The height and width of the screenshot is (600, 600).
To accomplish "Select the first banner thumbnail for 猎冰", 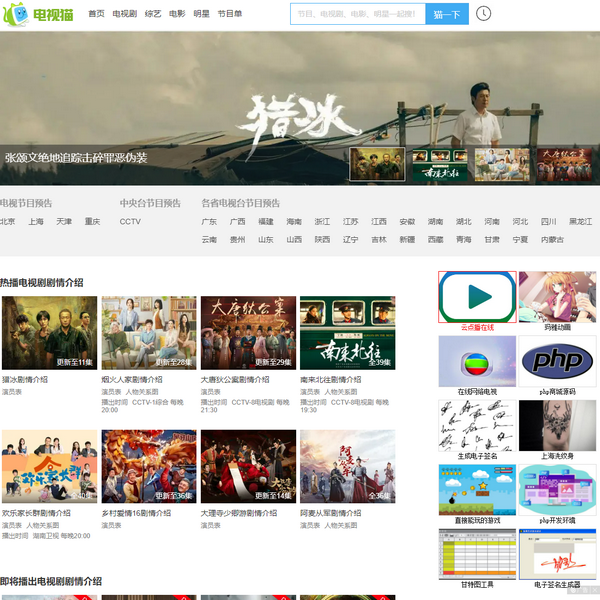I will pos(377,165).
